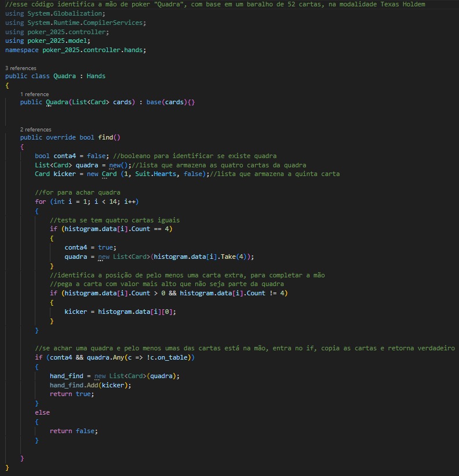The image size is (459, 476).
Task: Click the class name 'Quadra' in the class declaration
Action: coord(64,76)
